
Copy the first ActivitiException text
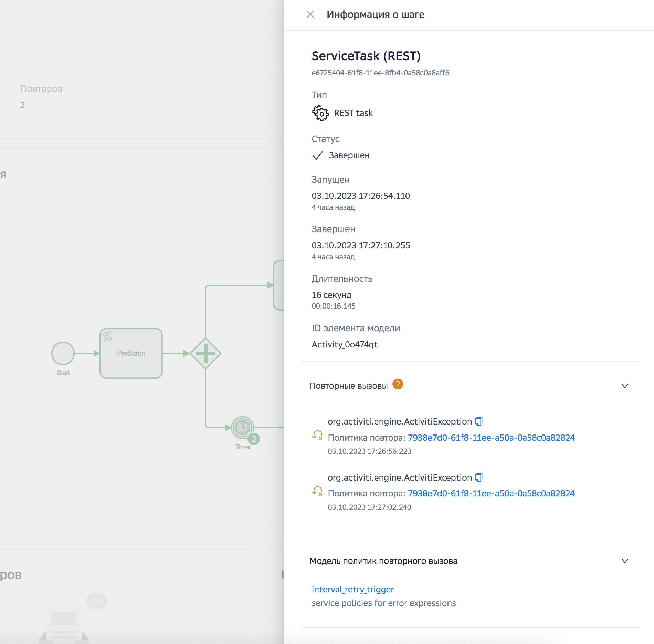coord(479,421)
